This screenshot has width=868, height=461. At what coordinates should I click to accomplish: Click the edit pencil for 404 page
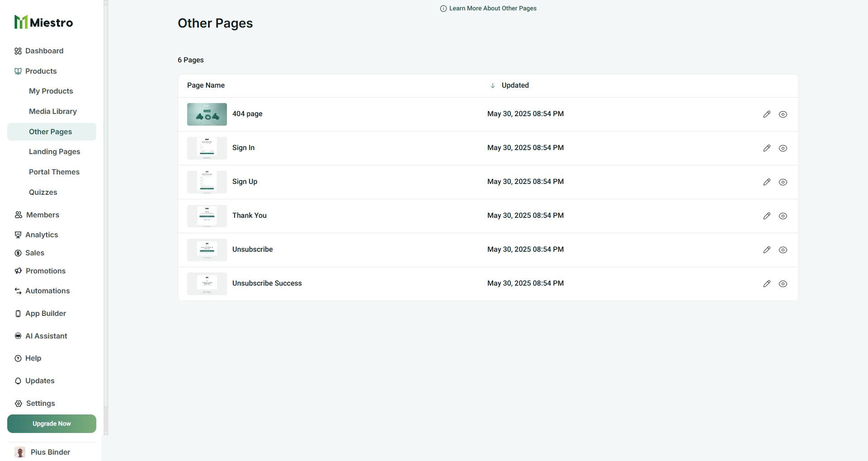point(767,114)
